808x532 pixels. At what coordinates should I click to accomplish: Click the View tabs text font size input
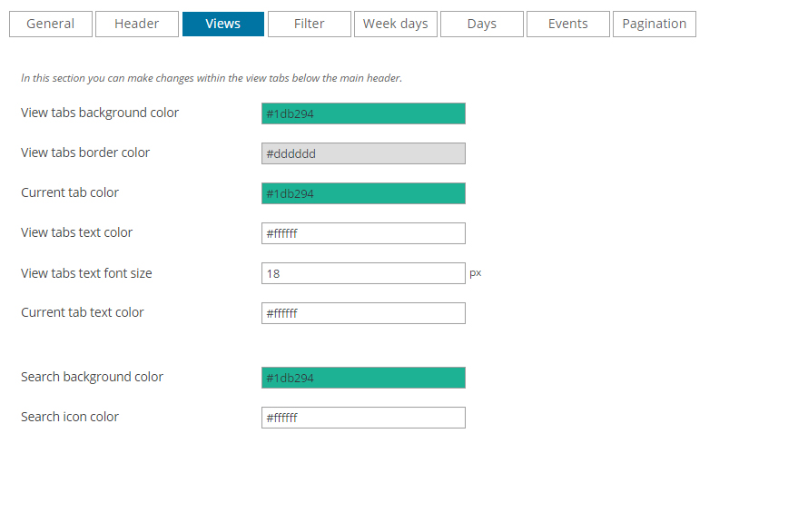point(363,273)
